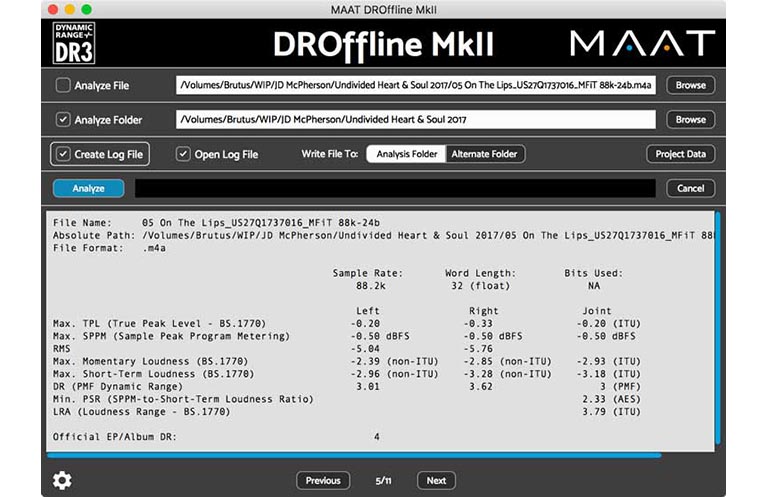This screenshot has height=497, width=768.
Task: Browse for the analysis folder
Action: pyautogui.click(x=691, y=119)
